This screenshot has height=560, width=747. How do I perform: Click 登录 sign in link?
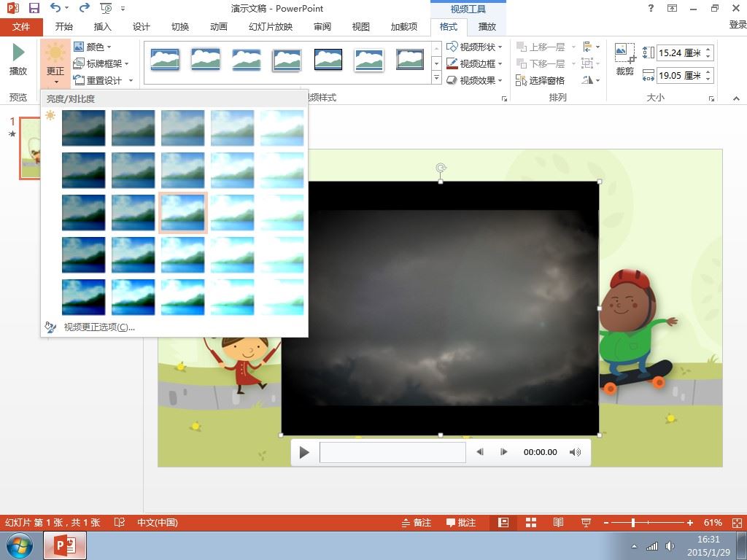click(738, 25)
